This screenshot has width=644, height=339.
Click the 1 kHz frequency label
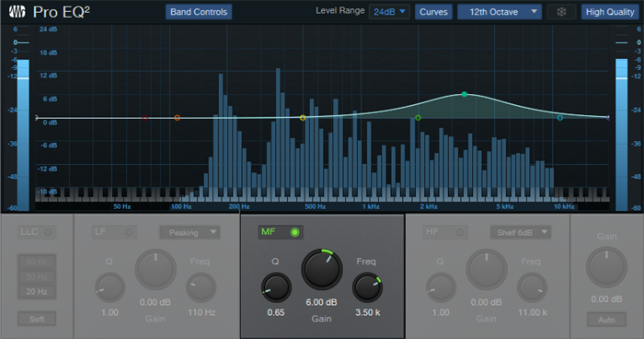click(371, 206)
